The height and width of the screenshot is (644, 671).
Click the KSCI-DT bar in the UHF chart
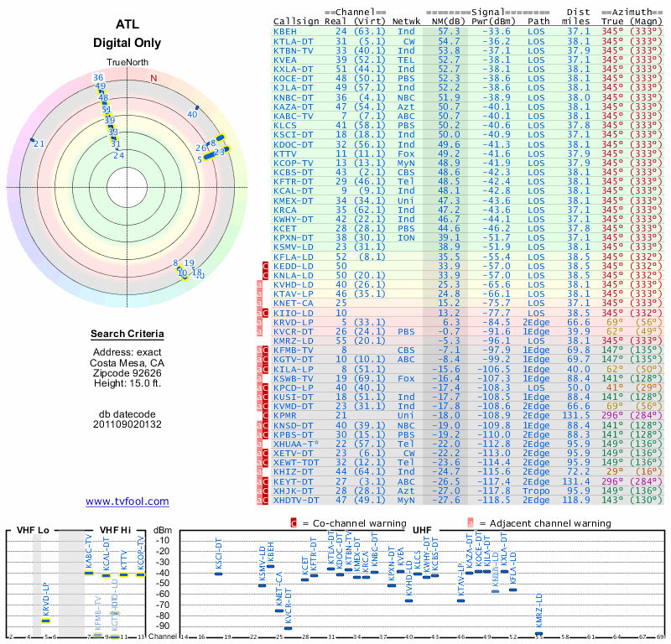coord(218,574)
